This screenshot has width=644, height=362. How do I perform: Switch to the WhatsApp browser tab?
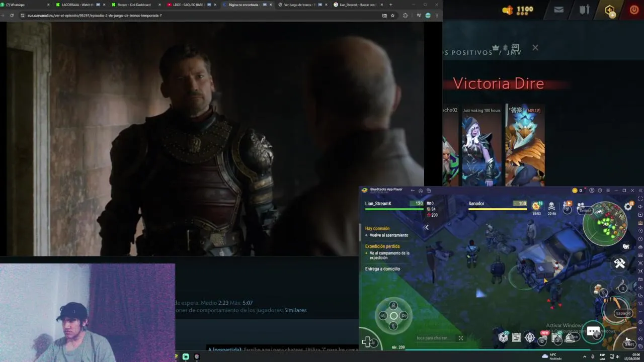[25, 5]
